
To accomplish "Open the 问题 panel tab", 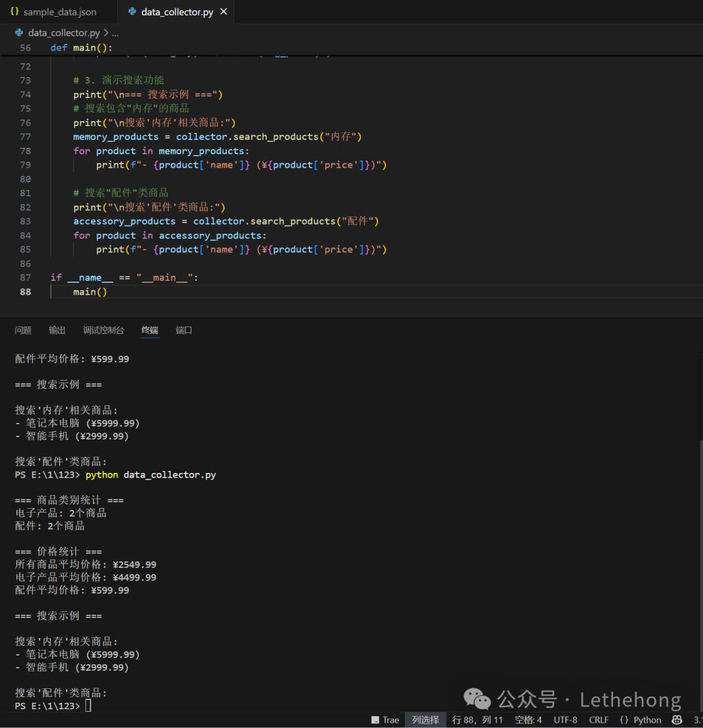I will click(23, 330).
